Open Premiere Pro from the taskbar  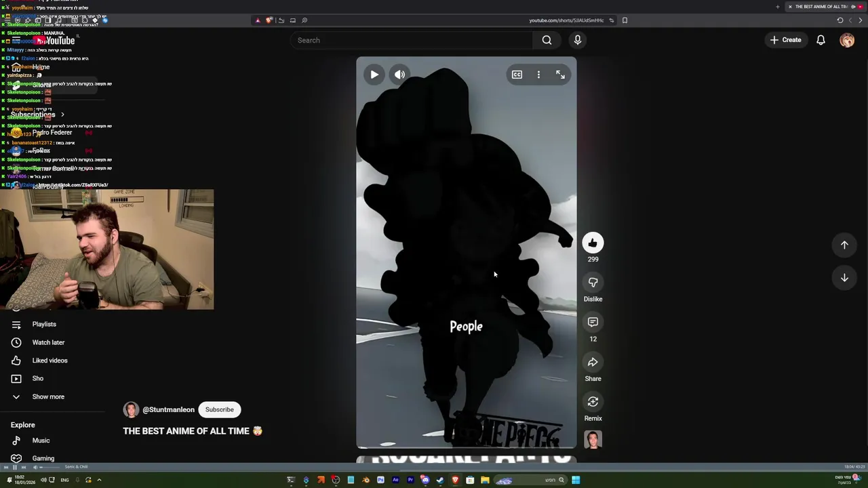(410, 480)
